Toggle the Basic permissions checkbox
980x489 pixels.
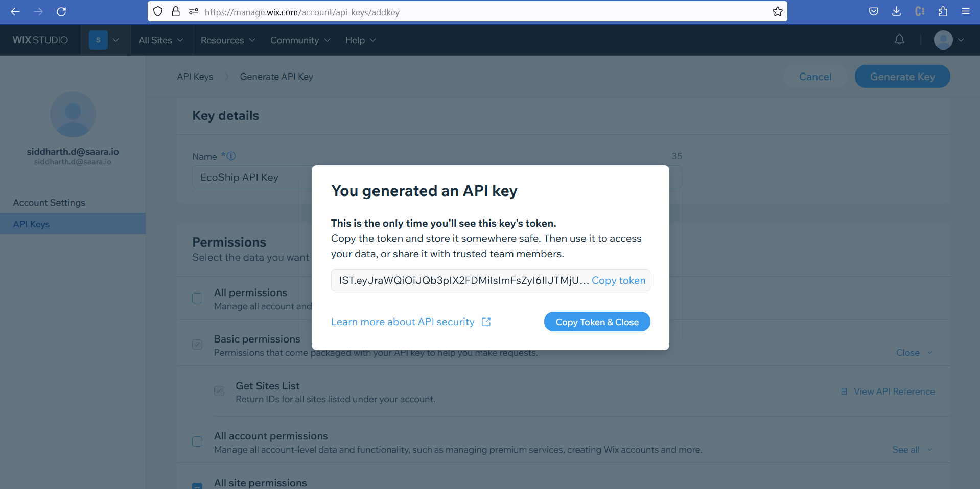(197, 345)
